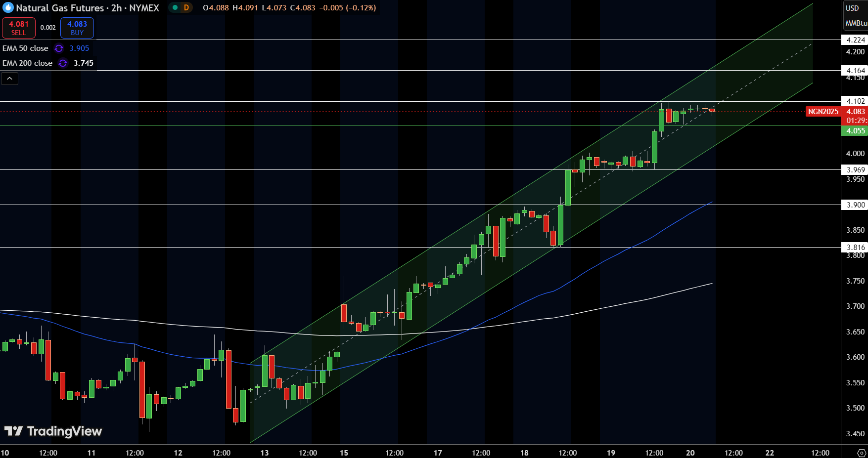Click the 3.816 horizontal line price label

855,248
